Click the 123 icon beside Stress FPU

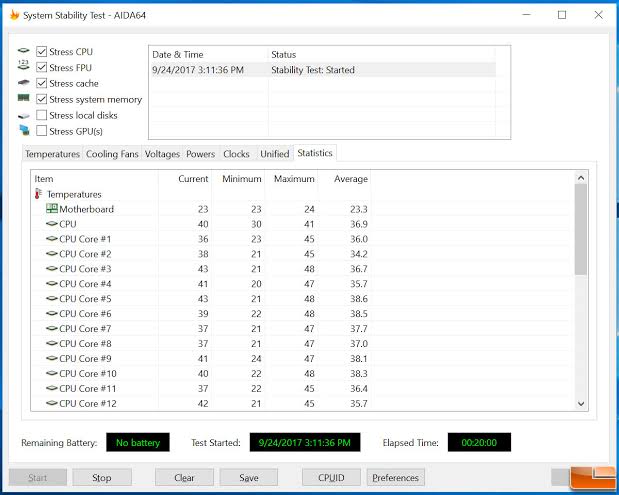coord(24,65)
